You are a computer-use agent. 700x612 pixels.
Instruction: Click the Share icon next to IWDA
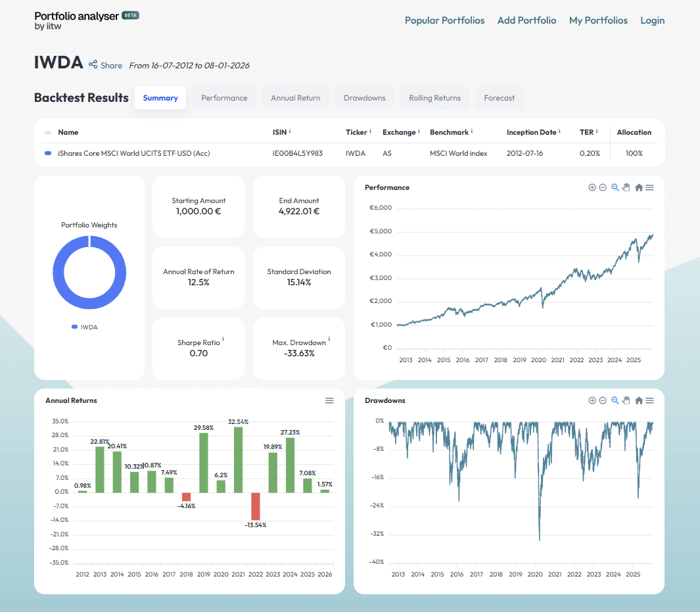point(93,64)
